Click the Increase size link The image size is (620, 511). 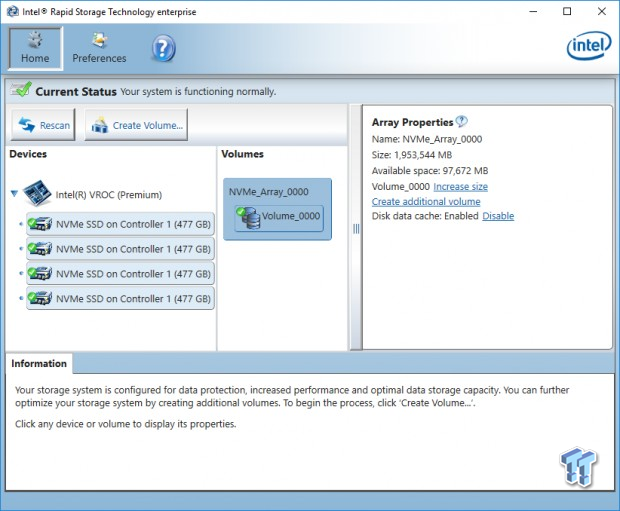(x=460, y=187)
